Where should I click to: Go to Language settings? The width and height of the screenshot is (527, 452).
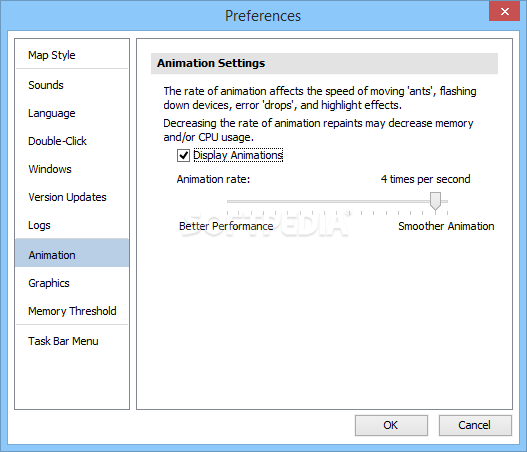(72, 113)
